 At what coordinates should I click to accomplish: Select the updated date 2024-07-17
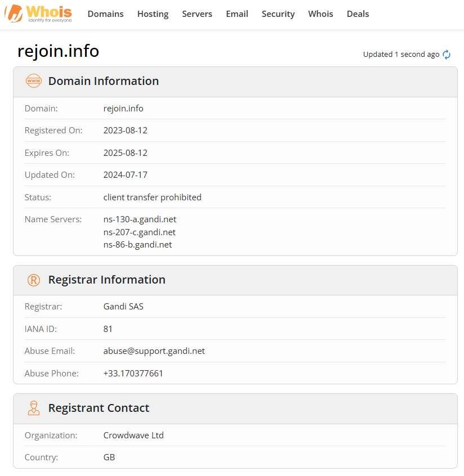tap(125, 175)
